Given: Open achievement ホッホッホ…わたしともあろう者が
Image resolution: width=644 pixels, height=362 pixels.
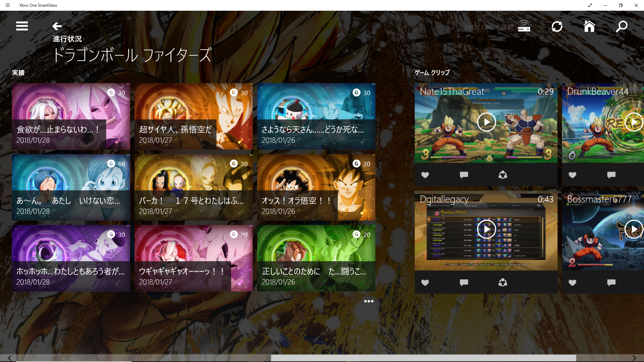Looking at the screenshot, I should point(71,258).
